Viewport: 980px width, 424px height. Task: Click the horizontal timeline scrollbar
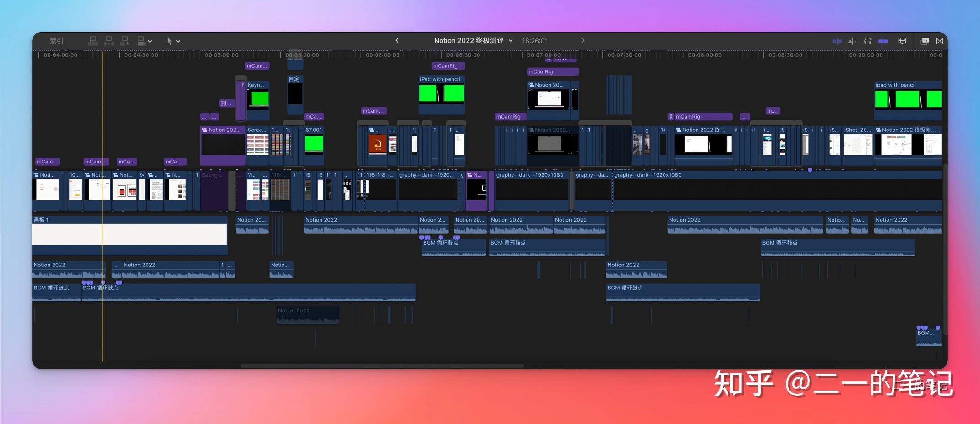click(382, 365)
